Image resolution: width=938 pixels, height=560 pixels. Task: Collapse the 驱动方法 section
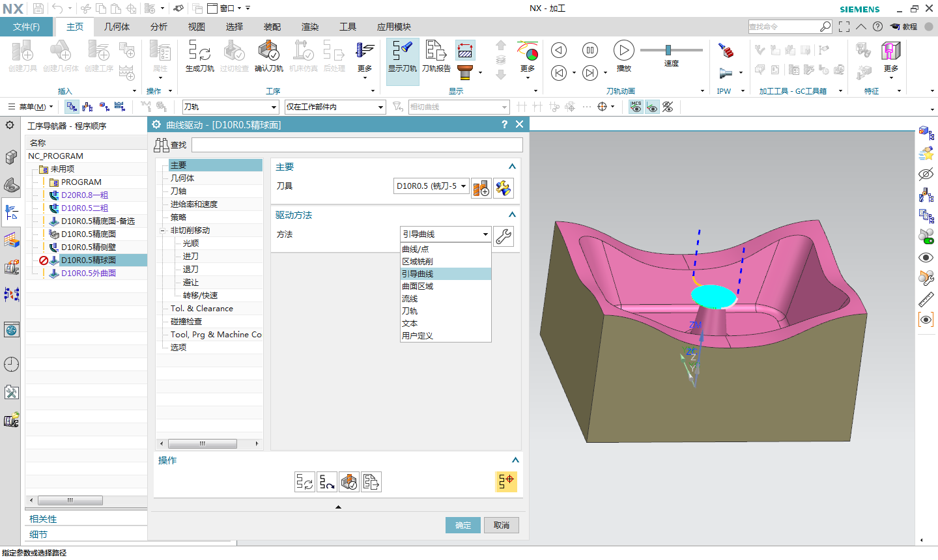tap(512, 215)
